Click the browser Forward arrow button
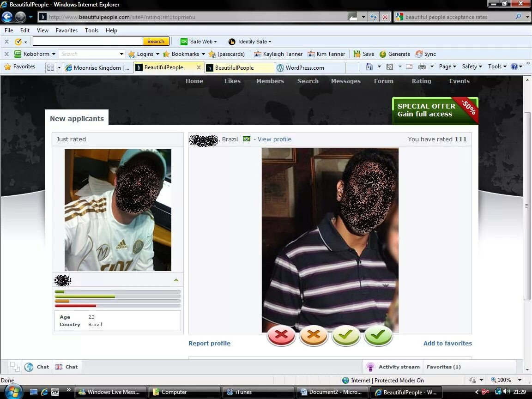 pos(20,17)
